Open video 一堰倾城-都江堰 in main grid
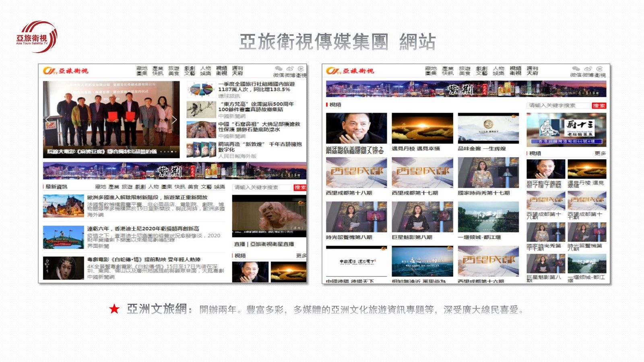The width and height of the screenshot is (644, 362). pyautogui.click(x=488, y=217)
